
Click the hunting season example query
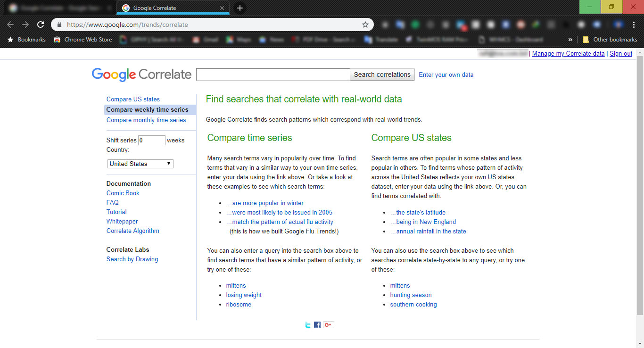click(411, 295)
